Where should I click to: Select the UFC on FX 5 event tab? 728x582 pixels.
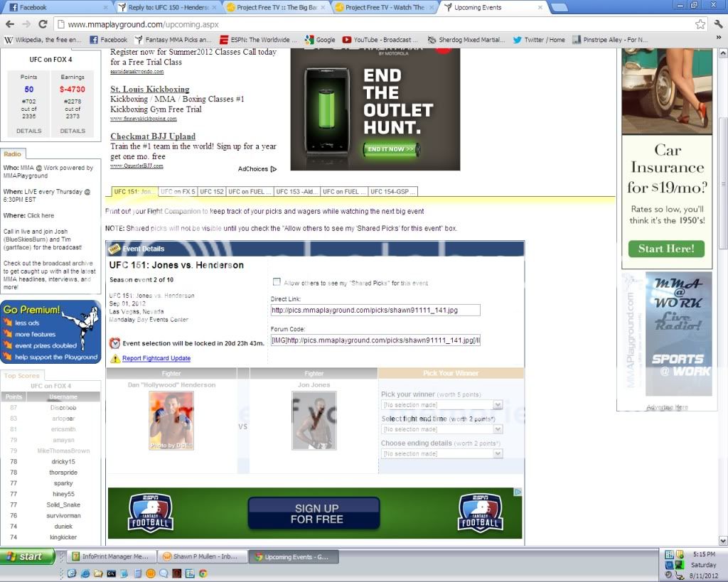pos(178,192)
